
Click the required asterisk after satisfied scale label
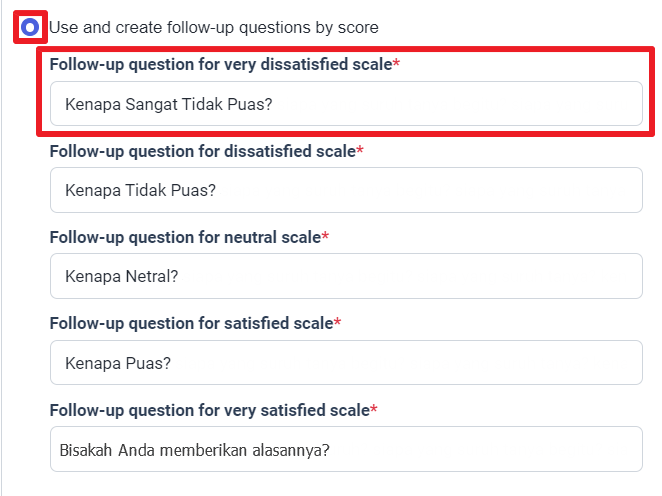tap(337, 323)
